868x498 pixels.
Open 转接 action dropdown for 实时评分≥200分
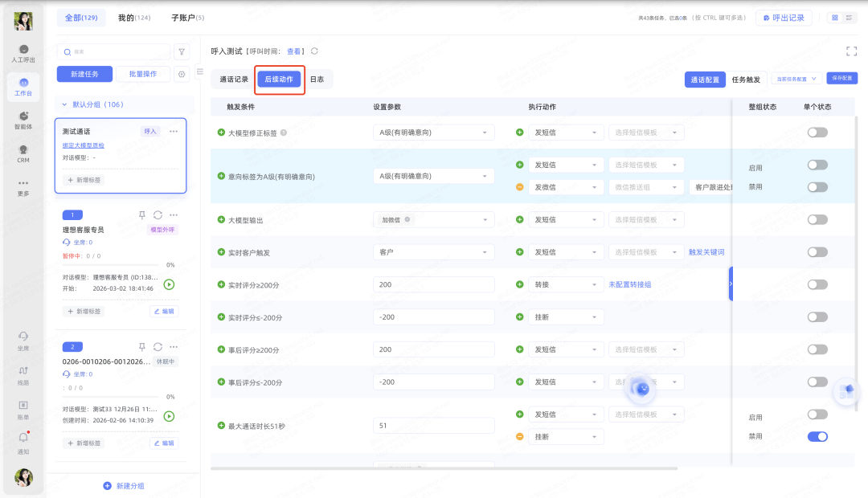(565, 284)
